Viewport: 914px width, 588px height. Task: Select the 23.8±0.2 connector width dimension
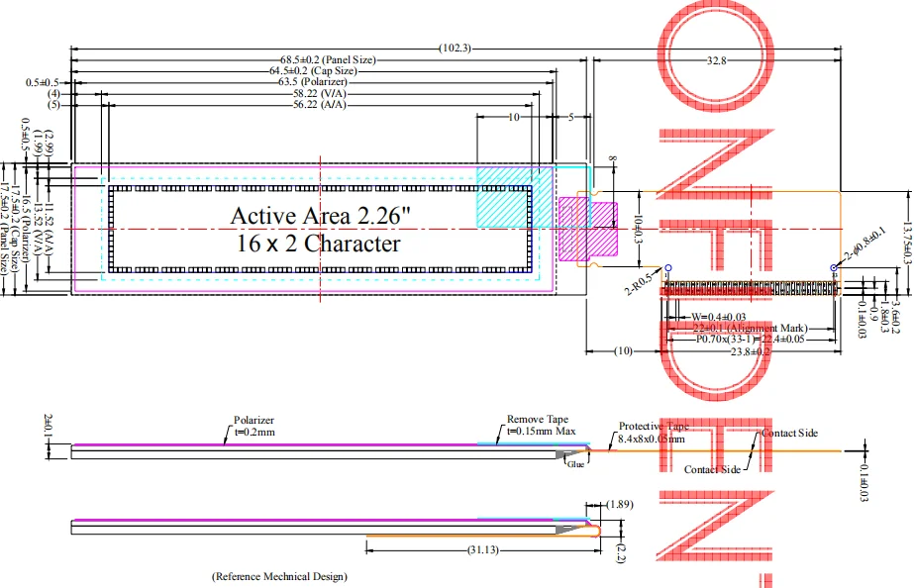click(x=750, y=351)
